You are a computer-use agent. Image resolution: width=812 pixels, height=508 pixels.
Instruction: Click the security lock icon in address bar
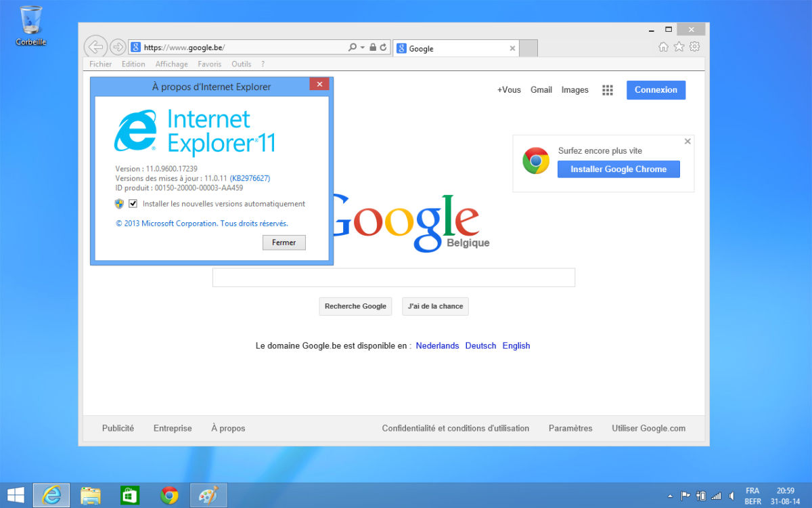373,47
